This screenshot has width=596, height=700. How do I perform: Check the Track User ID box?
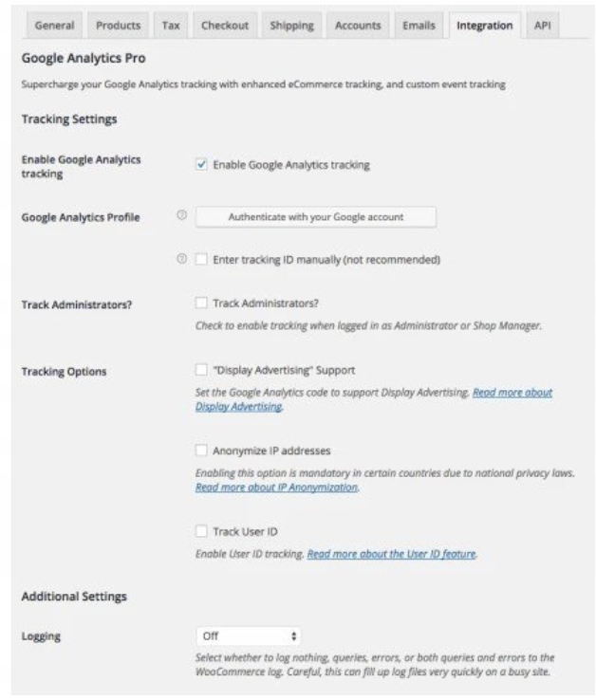[200, 531]
